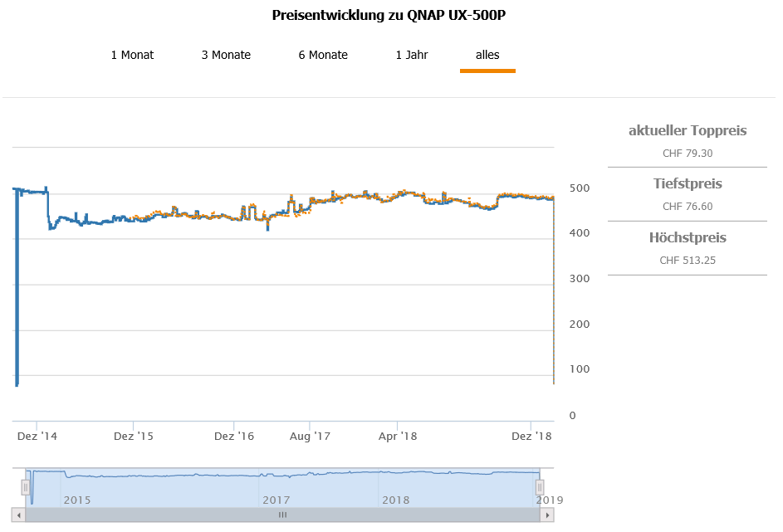Viewport: 783px width, 532px height.
Task: Click the aktueller Toppreis value CHF 79.30
Action: tap(688, 154)
